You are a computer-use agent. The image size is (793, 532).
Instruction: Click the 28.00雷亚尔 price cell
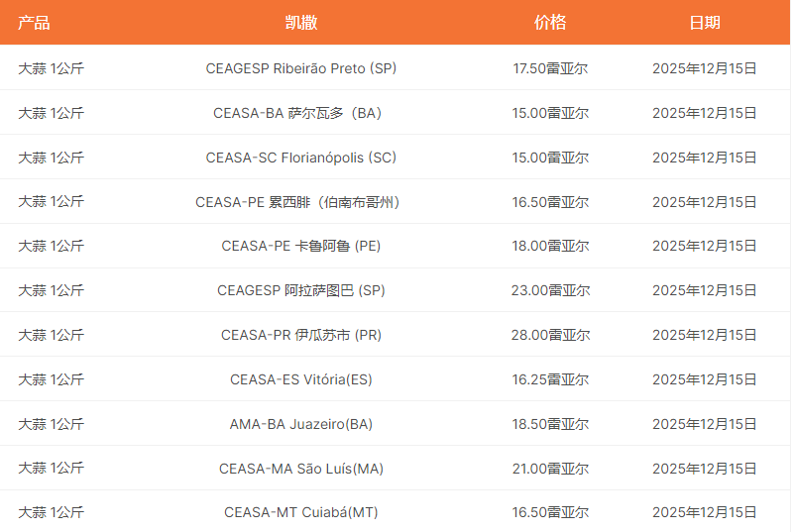click(550, 335)
